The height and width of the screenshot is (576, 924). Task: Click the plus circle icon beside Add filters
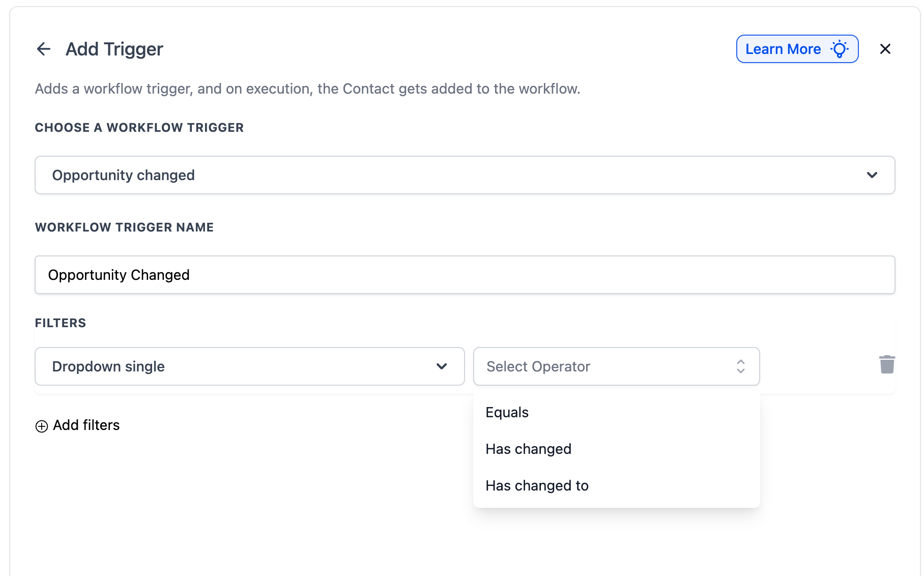pos(42,426)
